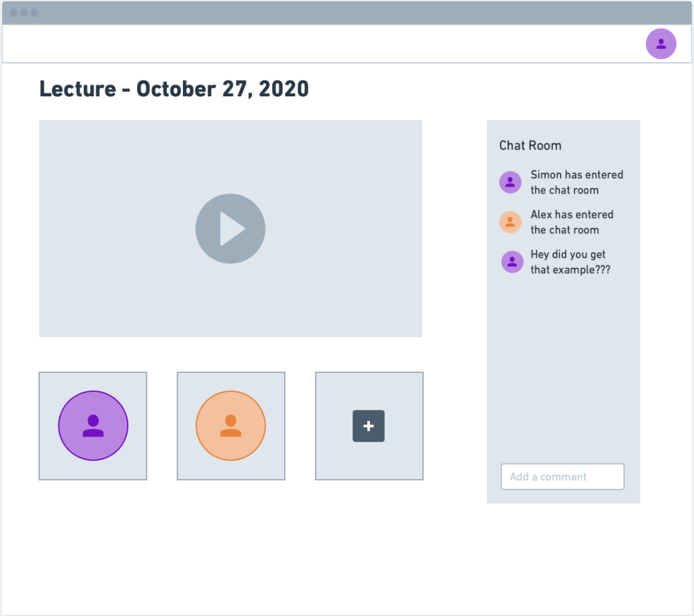Click the Alex has entered message

573,222
